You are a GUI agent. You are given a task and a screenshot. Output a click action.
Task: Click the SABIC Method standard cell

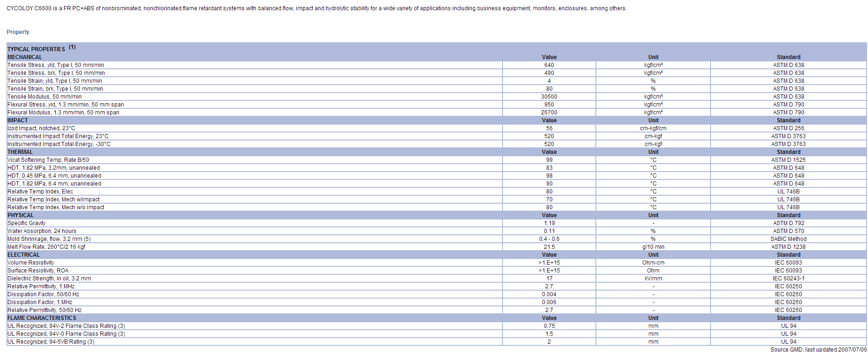(789, 239)
